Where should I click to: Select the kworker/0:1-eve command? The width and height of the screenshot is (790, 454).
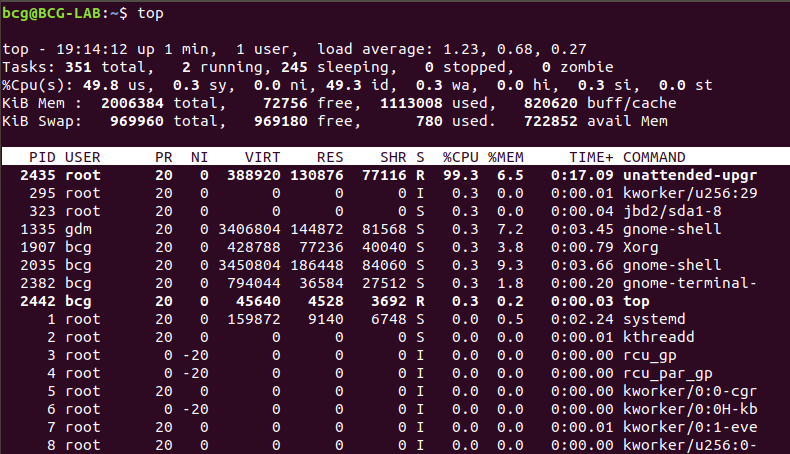pyautogui.click(x=690, y=427)
